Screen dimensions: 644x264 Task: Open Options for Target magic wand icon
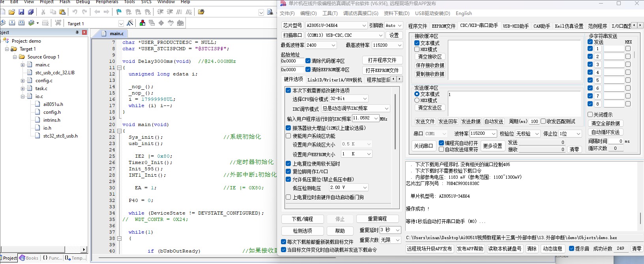(x=130, y=23)
